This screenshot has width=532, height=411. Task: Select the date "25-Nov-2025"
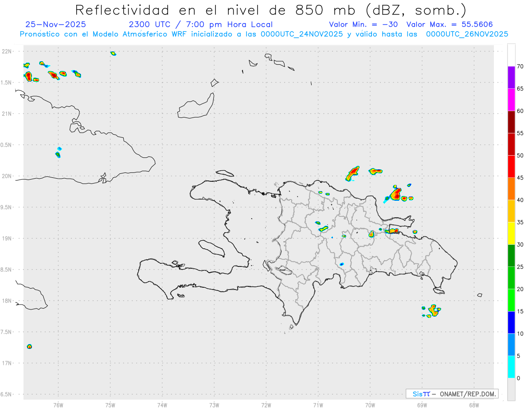click(x=56, y=25)
